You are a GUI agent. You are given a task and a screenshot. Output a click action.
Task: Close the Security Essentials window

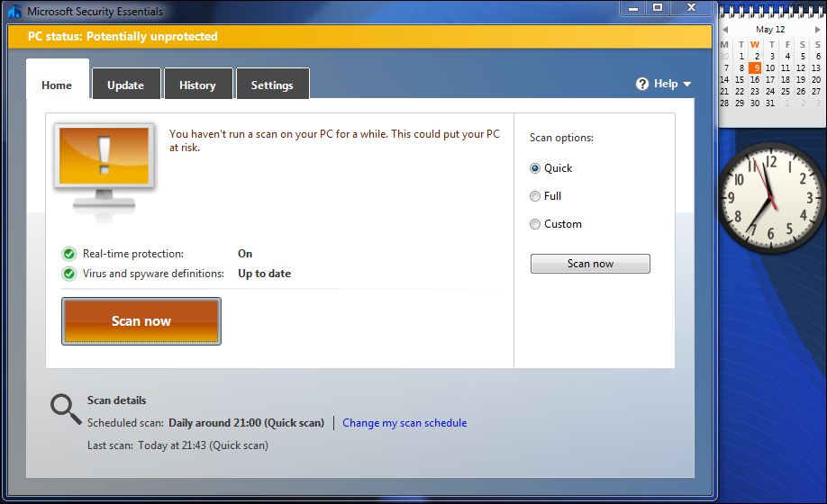coord(692,8)
